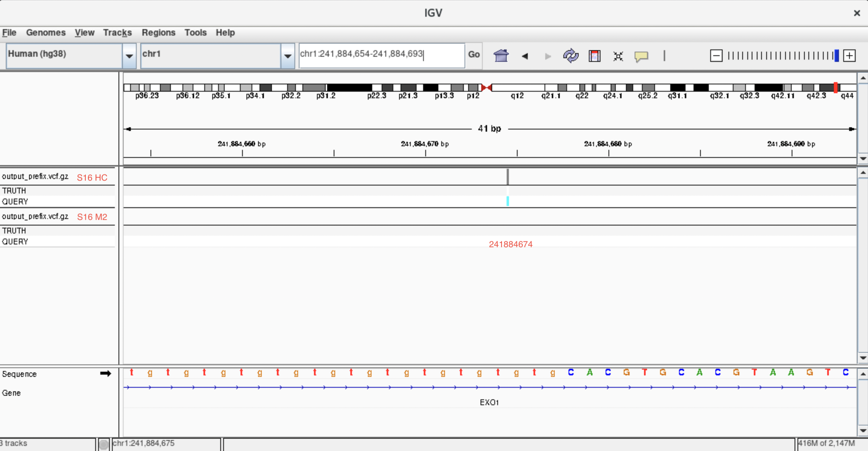868x451 pixels.
Task: Click the 241,884,680 bp ruler label
Action: [608, 144]
